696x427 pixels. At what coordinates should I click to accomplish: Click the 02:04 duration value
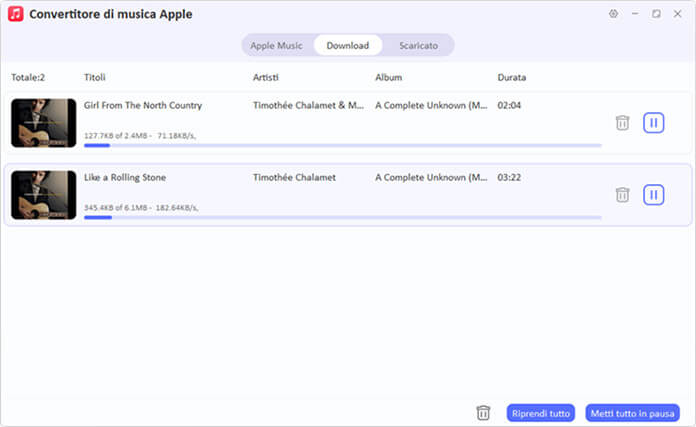point(509,105)
